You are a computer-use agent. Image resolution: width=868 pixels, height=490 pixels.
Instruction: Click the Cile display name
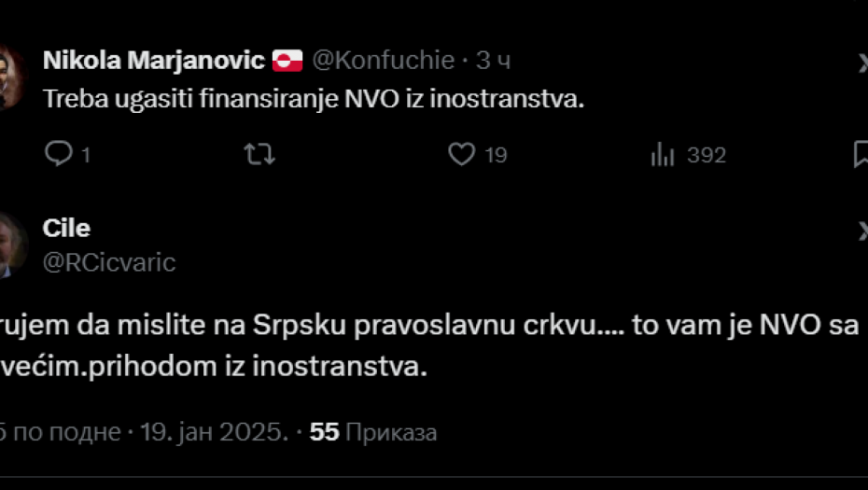66,228
